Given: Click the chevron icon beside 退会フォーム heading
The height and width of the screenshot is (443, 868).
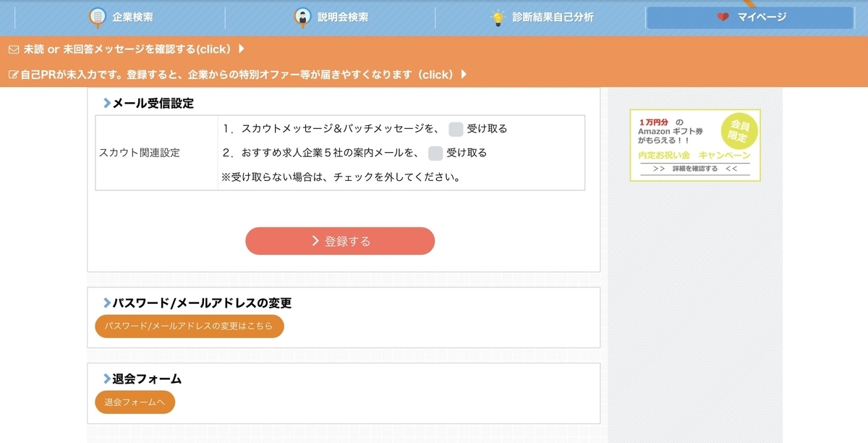Looking at the screenshot, I should [x=106, y=378].
